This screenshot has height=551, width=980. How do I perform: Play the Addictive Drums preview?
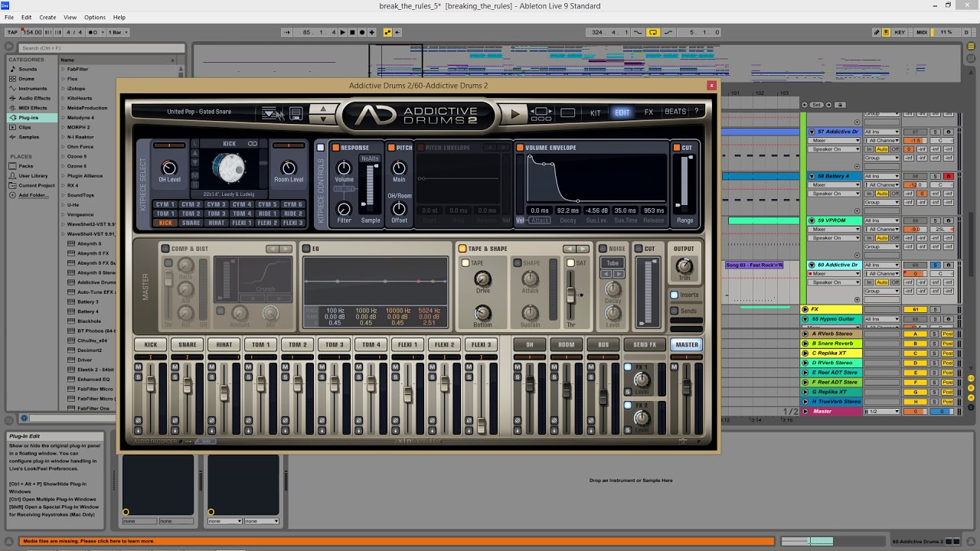click(515, 114)
